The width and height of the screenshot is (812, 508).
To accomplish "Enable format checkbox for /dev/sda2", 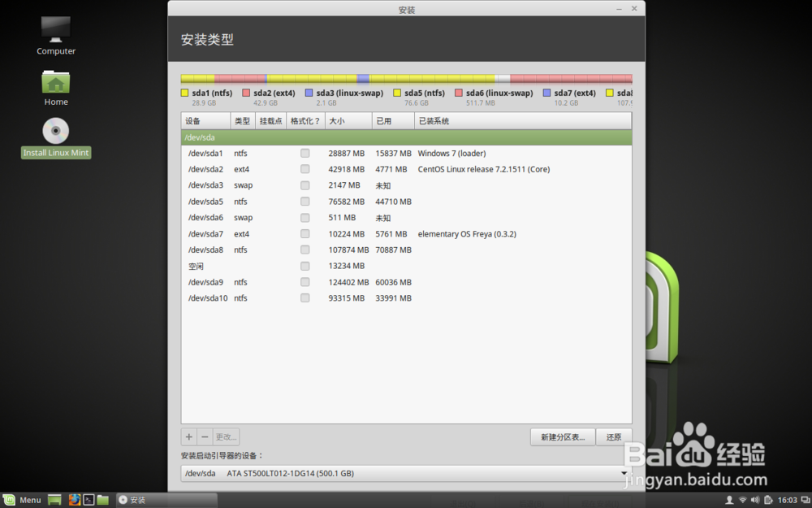I will [x=304, y=169].
